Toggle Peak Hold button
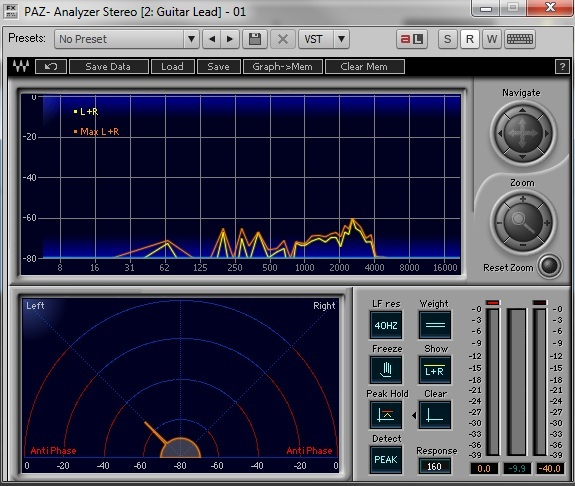 pos(386,415)
